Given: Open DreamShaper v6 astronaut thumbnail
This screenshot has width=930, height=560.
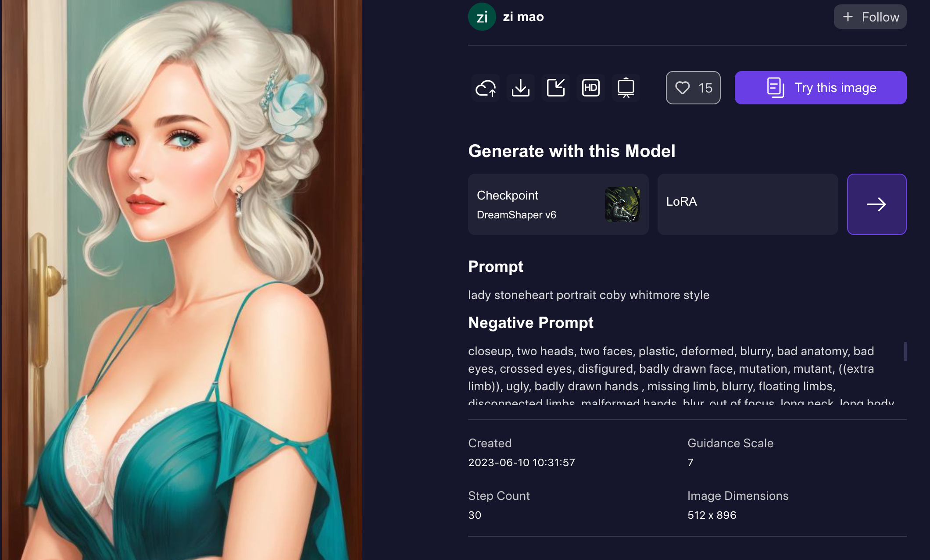Looking at the screenshot, I should tap(622, 204).
